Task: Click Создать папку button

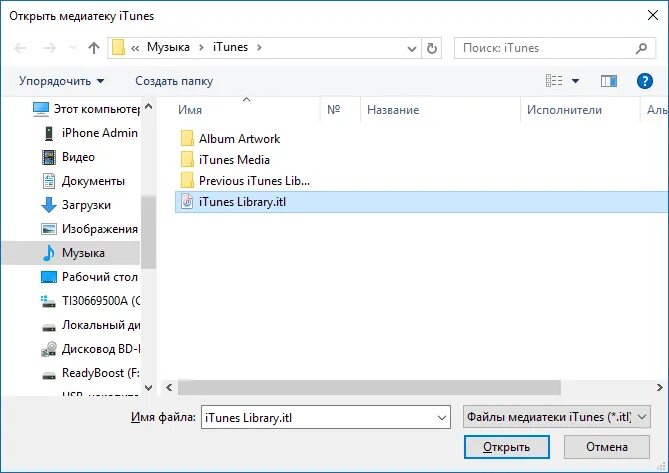Action: (x=174, y=81)
